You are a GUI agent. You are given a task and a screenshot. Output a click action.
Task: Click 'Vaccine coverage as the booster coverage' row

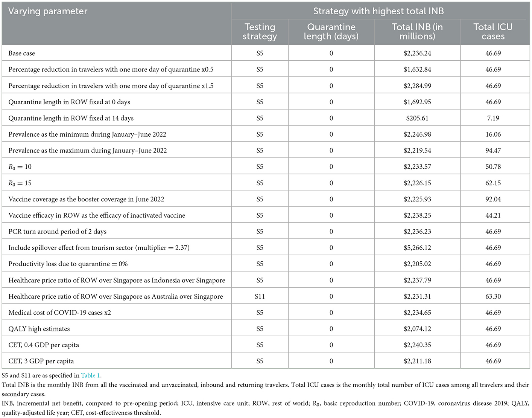tap(86, 199)
